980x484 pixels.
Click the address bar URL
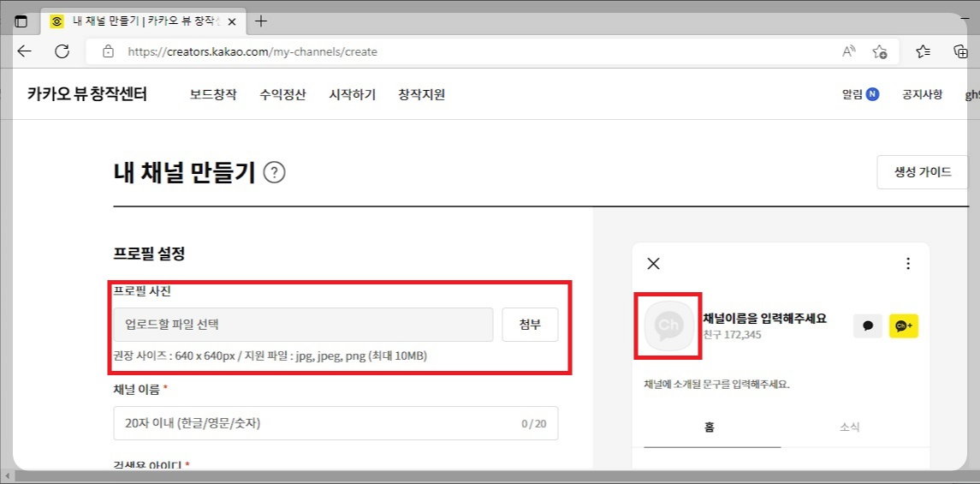click(252, 52)
